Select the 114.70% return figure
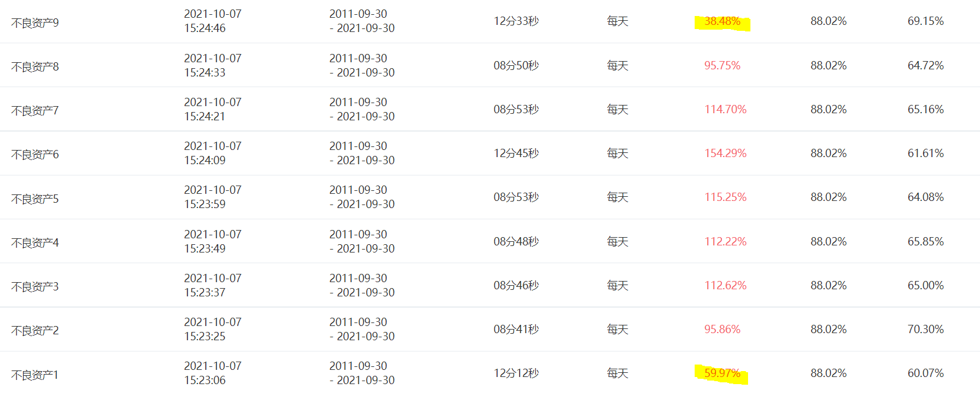The height and width of the screenshot is (393, 980). click(725, 110)
